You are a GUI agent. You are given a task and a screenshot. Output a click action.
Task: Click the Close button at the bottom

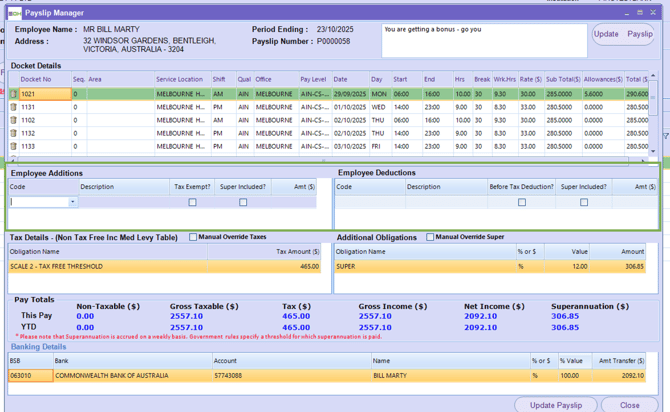pos(630,405)
